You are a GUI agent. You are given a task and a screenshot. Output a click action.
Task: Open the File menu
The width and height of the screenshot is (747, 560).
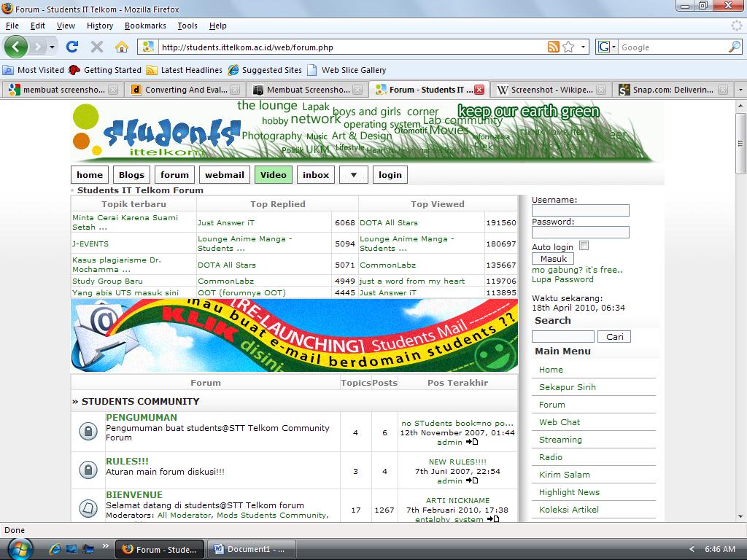[12, 26]
